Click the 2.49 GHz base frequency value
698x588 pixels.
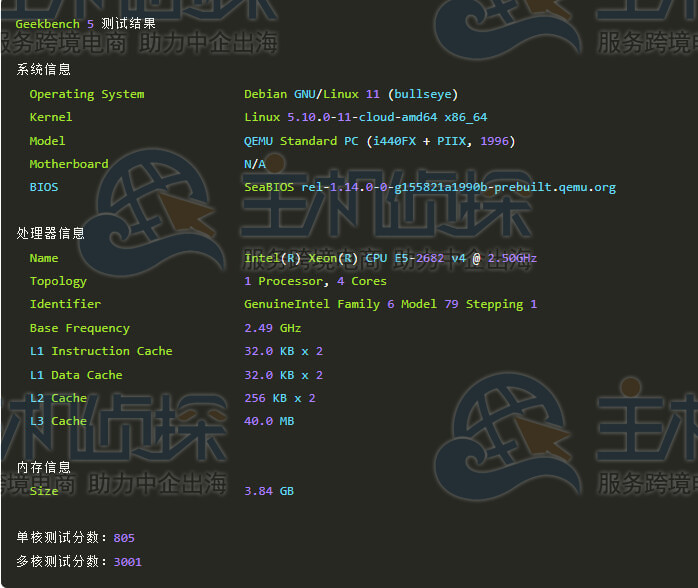click(272, 328)
